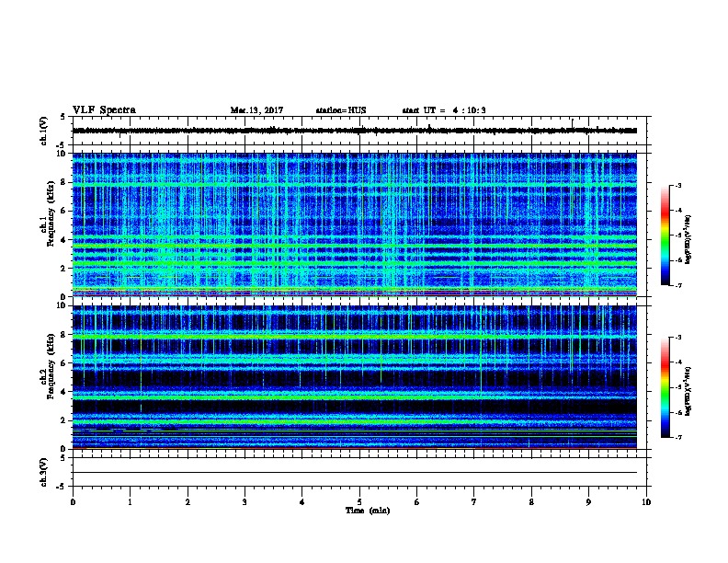This screenshot has width=728, height=563.
Task: Click the ch.1 spectrogram panel
Action: click(x=355, y=224)
